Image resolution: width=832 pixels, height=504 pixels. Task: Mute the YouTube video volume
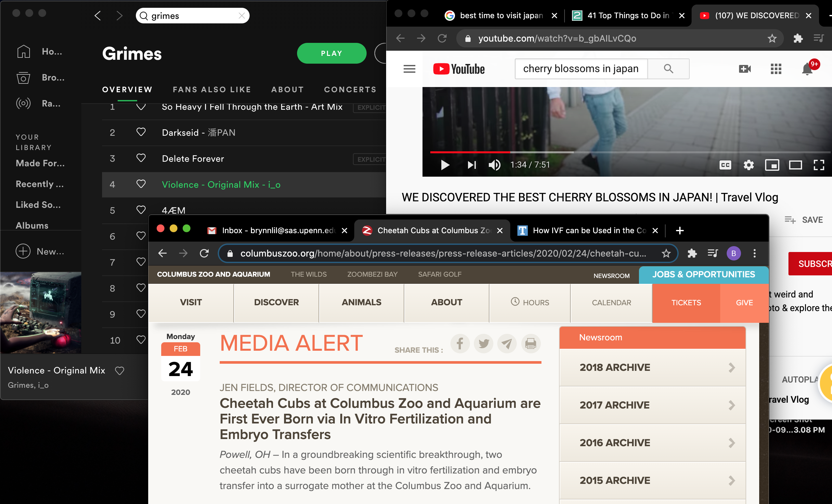point(495,165)
